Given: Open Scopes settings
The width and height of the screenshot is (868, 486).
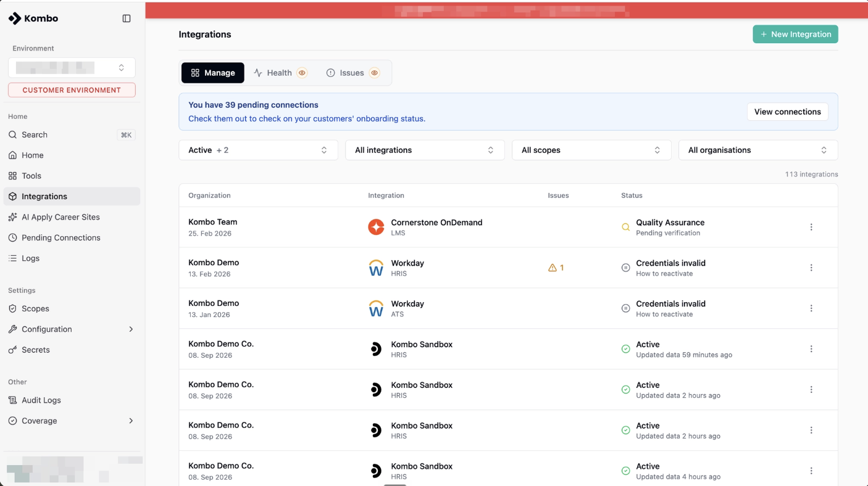Looking at the screenshot, I should (x=72, y=308).
